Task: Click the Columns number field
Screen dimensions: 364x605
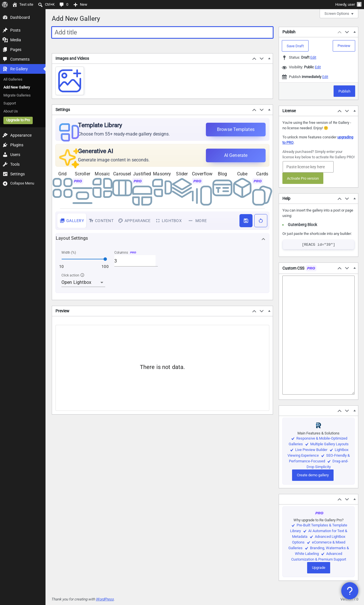Action: [136, 261]
